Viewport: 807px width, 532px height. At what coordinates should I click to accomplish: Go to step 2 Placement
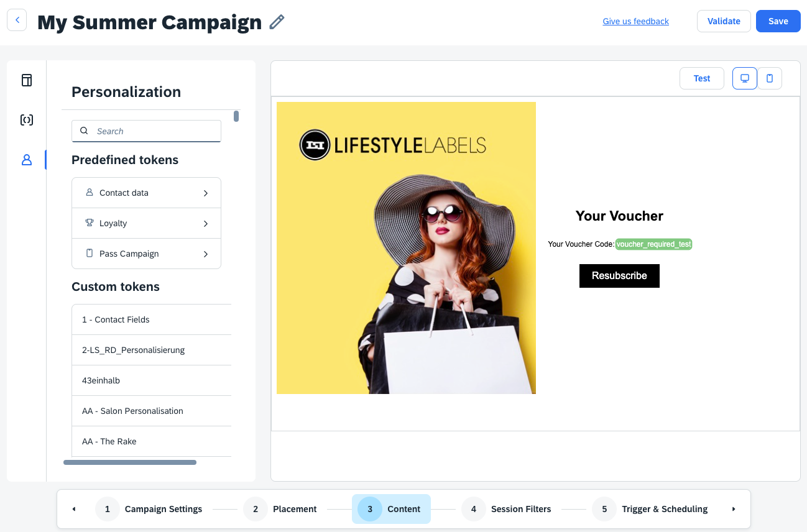(x=280, y=509)
